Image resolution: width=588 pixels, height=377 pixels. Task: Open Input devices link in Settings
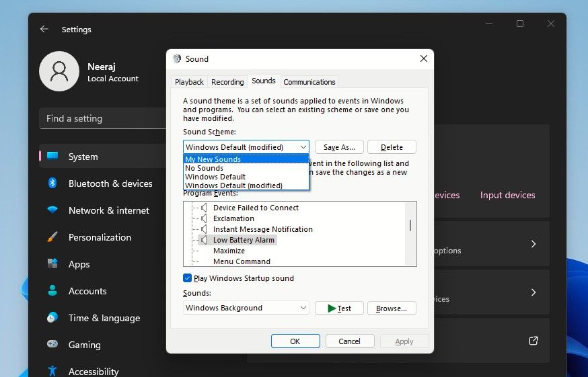(x=508, y=195)
